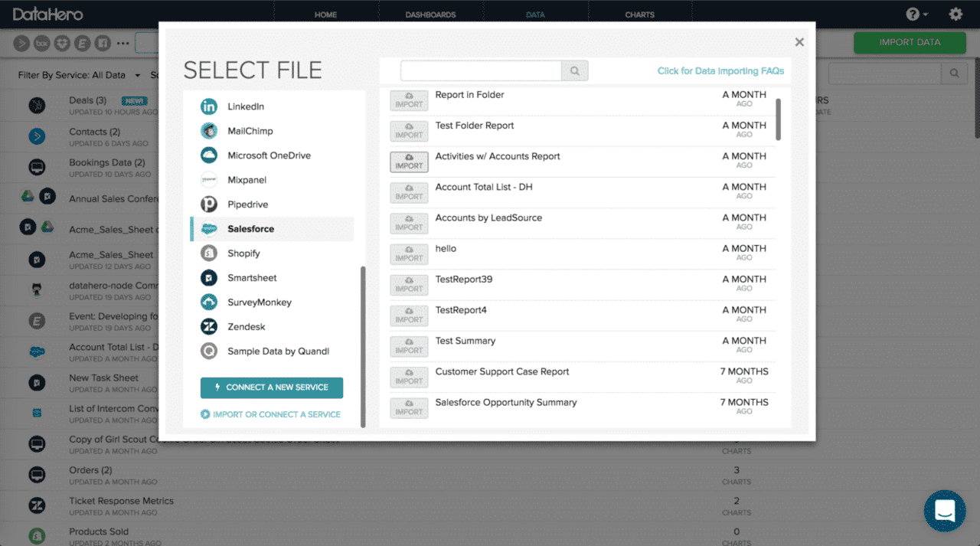Click the Pipedrive service icon

coord(208,204)
